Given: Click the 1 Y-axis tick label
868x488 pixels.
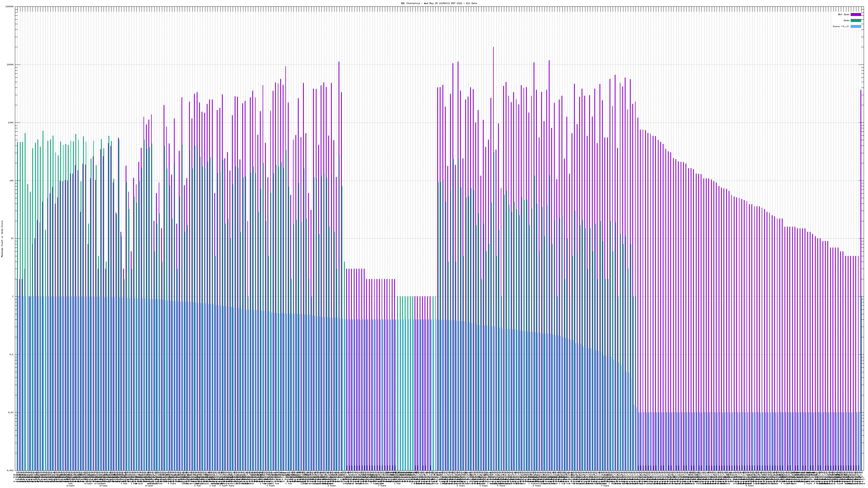Looking at the screenshot, I should pos(13,297).
